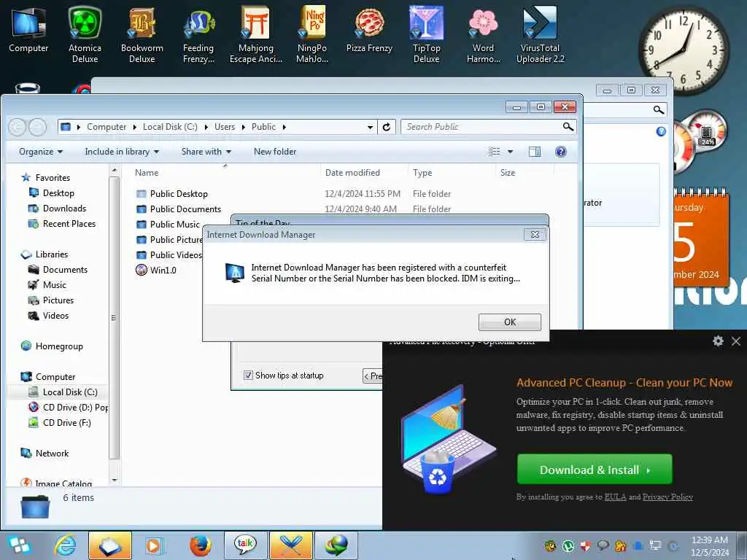This screenshot has width=747, height=560.
Task: Launch Firefox from the taskbar
Action: click(200, 545)
